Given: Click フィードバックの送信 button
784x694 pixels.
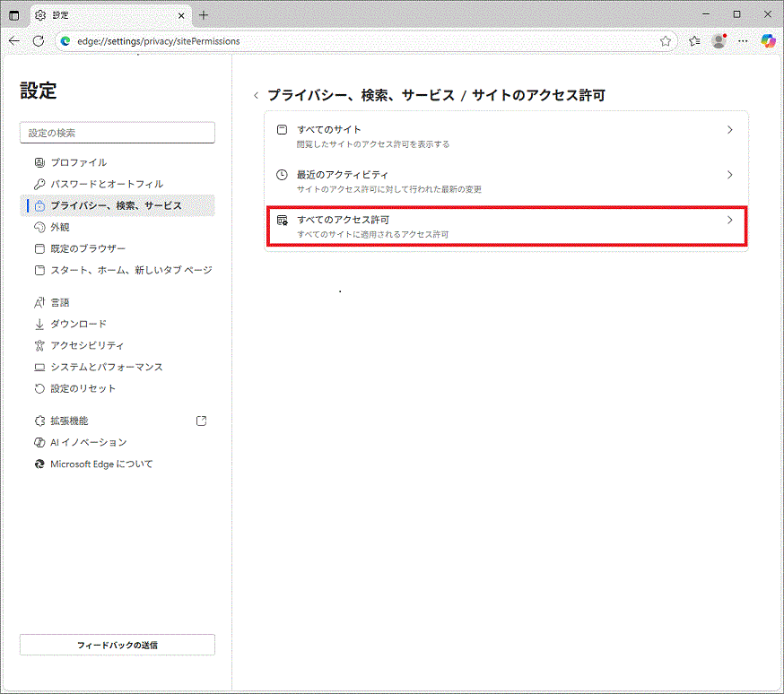Looking at the screenshot, I should tap(118, 645).
